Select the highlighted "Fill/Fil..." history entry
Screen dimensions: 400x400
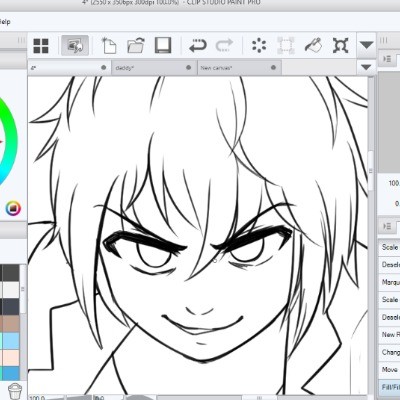coord(389,387)
